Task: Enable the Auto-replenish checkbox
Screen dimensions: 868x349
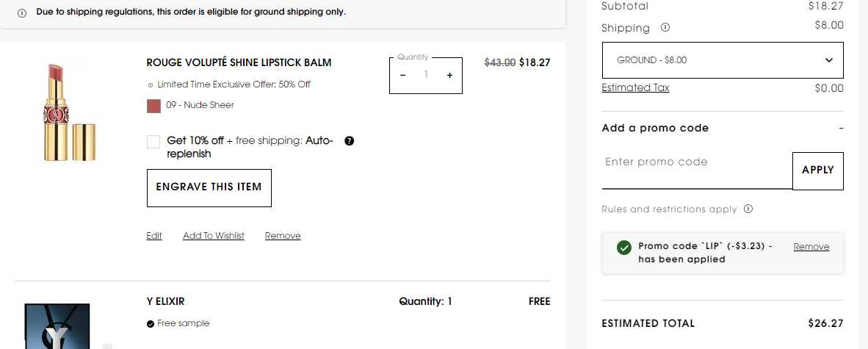Action: 153,142
